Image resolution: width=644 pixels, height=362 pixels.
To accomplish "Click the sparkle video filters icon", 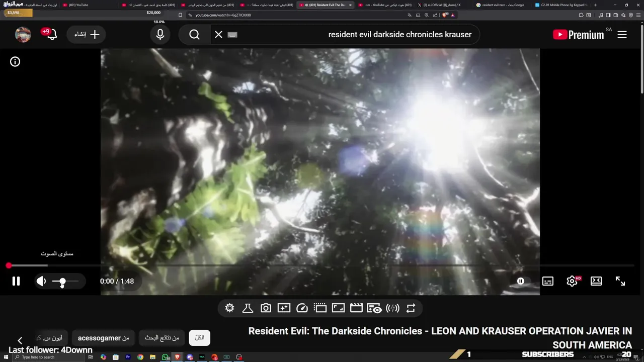I will 284,308.
